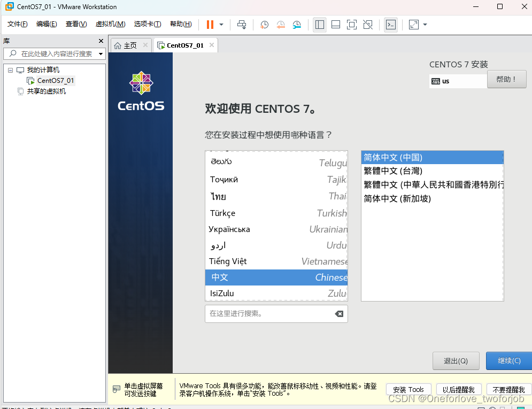Choose 简体中文 (中国) locale
The height and width of the screenshot is (409, 532).
[432, 157]
